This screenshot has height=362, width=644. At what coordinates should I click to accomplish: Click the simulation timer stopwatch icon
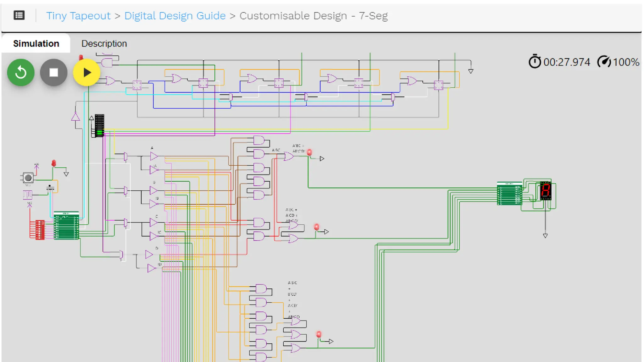pyautogui.click(x=534, y=62)
